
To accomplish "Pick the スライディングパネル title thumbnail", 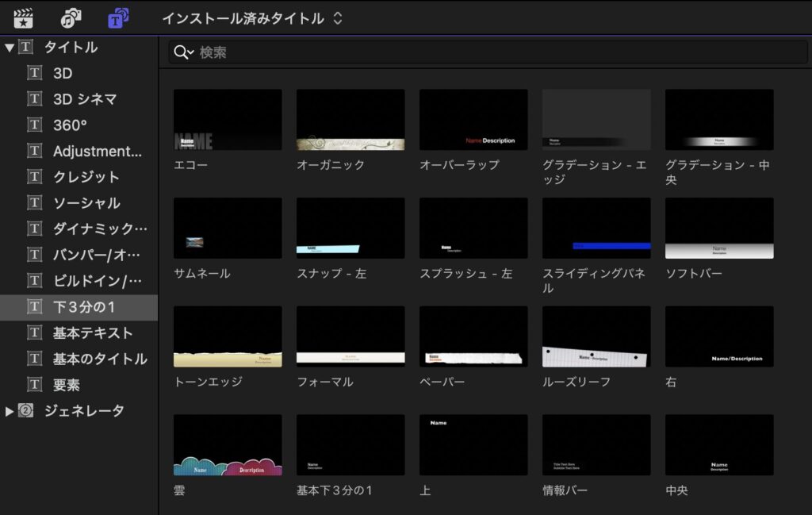I will coord(596,229).
